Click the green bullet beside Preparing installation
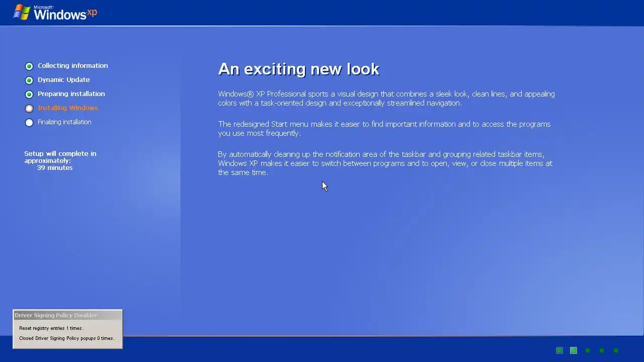 pyautogui.click(x=29, y=95)
